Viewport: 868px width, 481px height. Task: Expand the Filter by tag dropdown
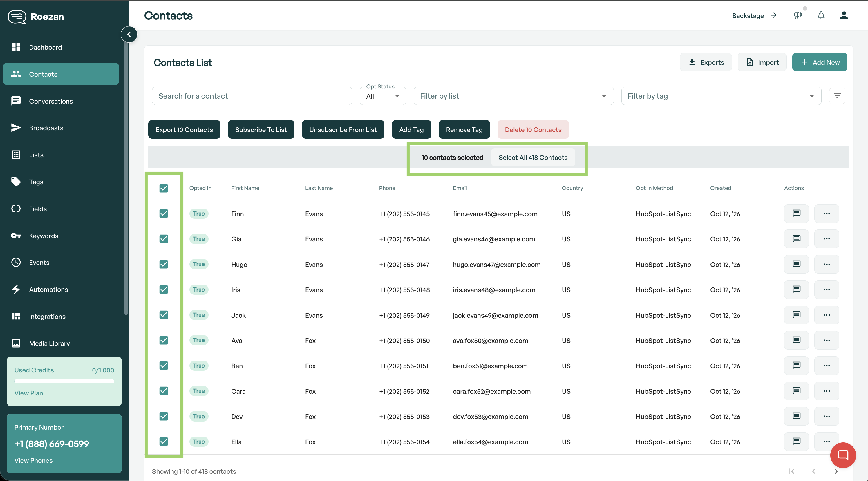point(721,96)
